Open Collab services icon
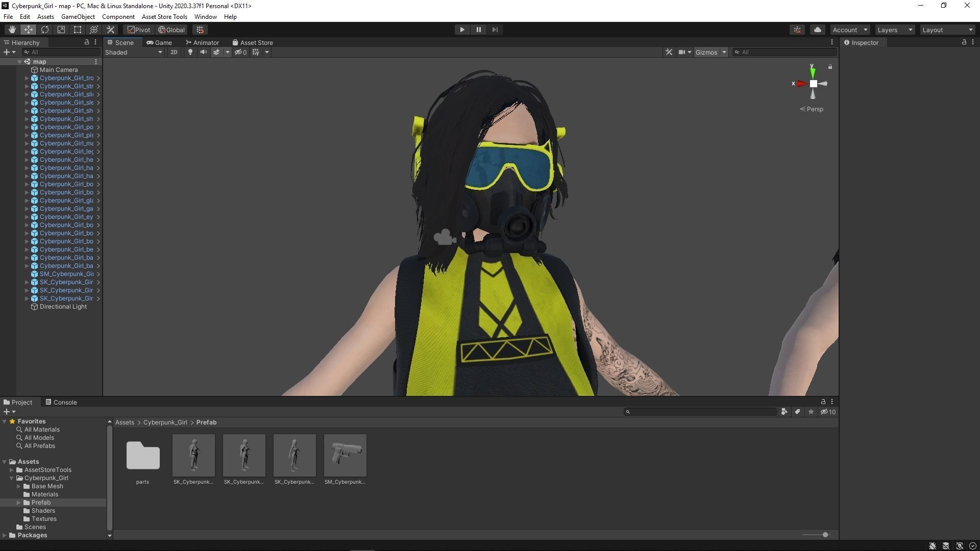Viewport: 980px width, 551px height. [797, 30]
